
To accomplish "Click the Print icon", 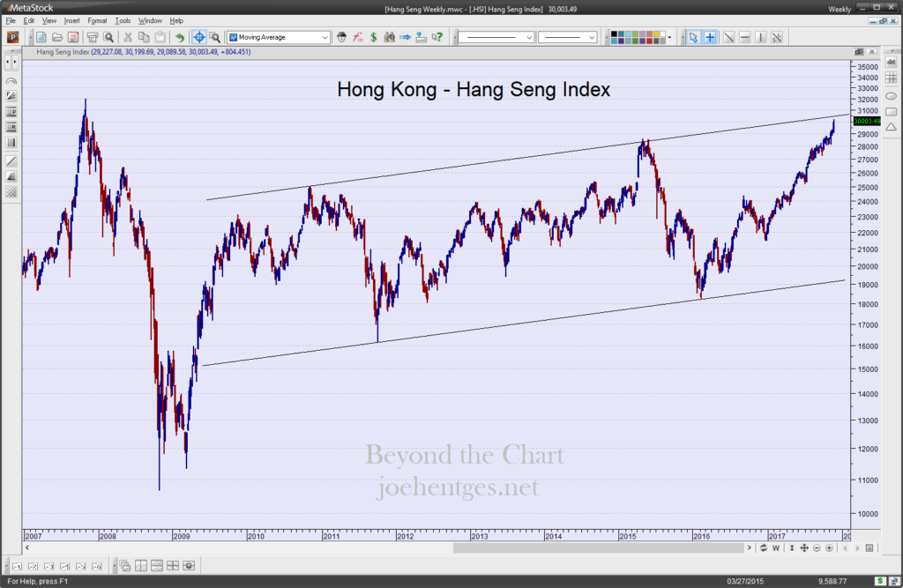I will pos(92,37).
